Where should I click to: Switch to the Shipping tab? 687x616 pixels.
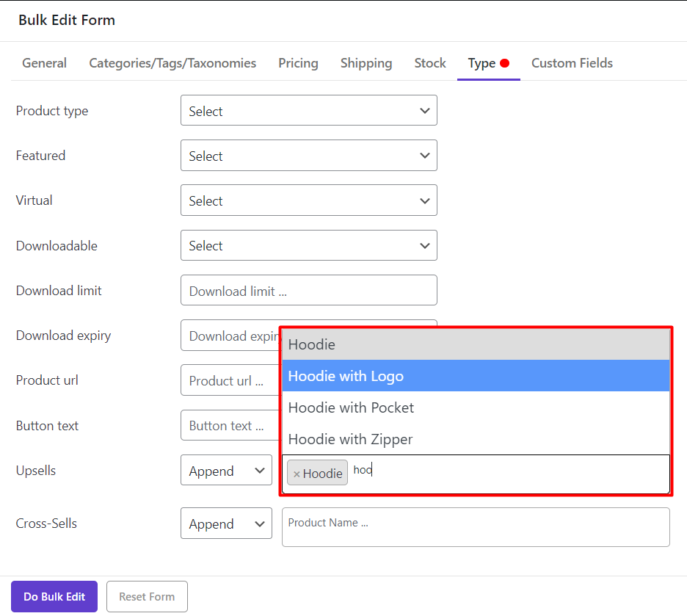(366, 63)
